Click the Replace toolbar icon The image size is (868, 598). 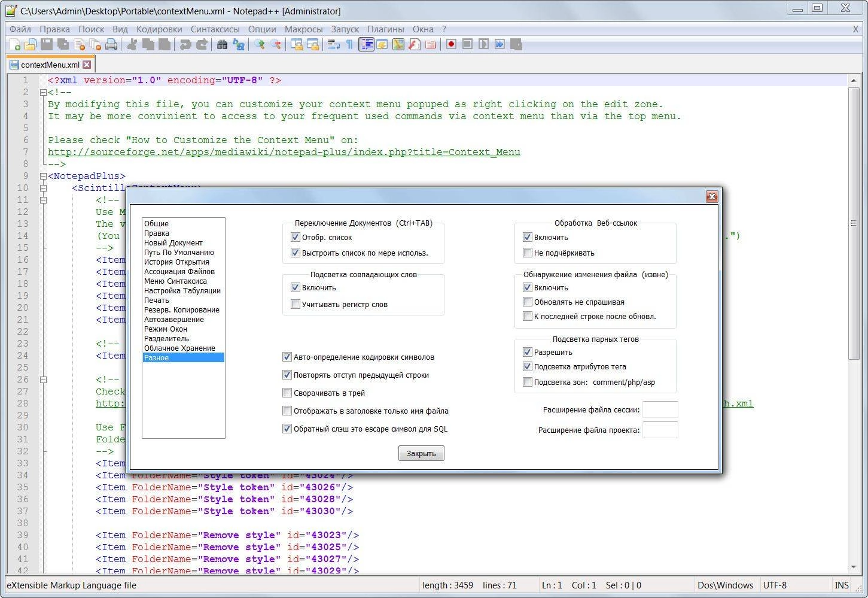click(x=239, y=44)
